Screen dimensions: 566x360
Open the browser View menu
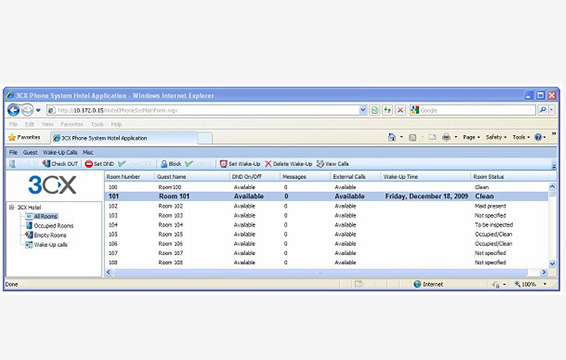pyautogui.click(x=47, y=124)
